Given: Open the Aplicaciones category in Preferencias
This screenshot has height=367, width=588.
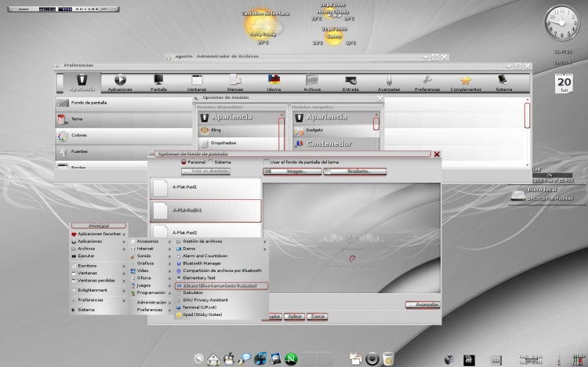Looking at the screenshot, I should [120, 82].
